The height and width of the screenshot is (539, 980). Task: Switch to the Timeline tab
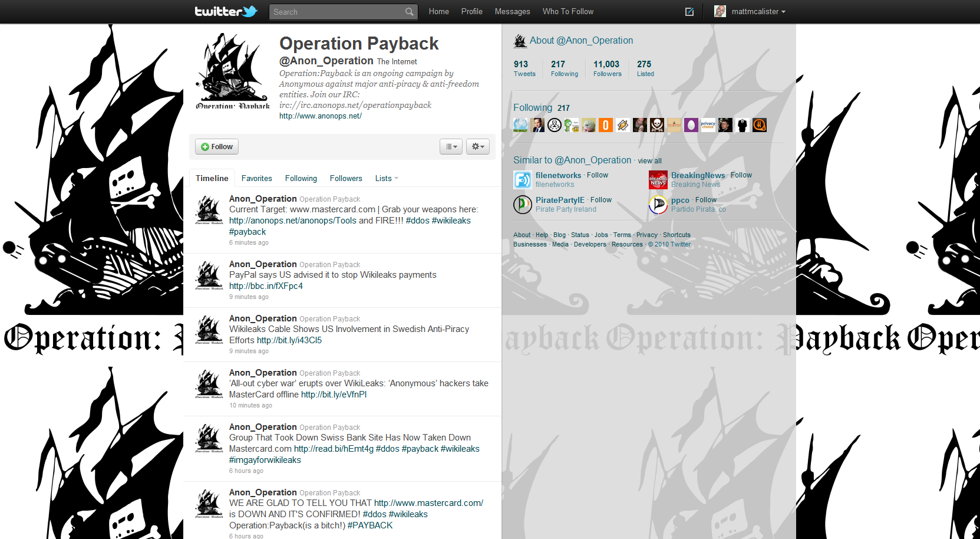[x=212, y=178]
